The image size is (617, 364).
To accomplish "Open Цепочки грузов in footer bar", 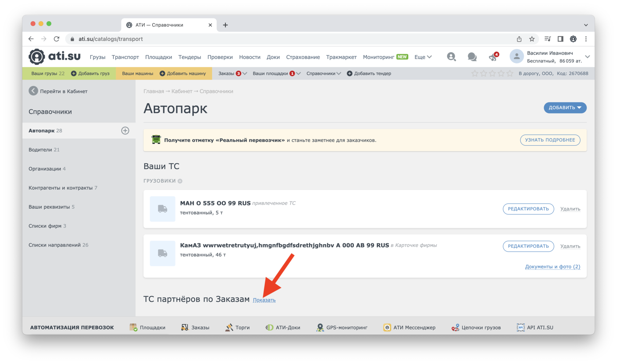I will click(476, 327).
